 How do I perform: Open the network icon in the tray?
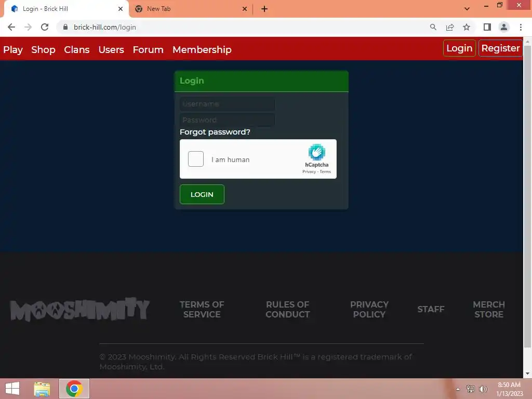[x=471, y=389]
